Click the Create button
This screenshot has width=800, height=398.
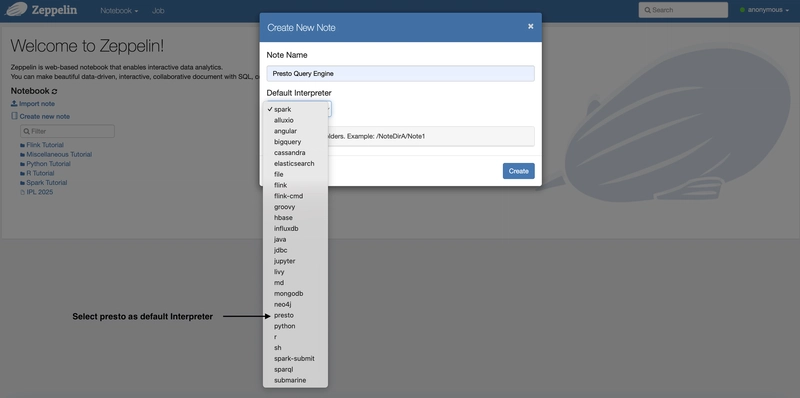tap(518, 171)
